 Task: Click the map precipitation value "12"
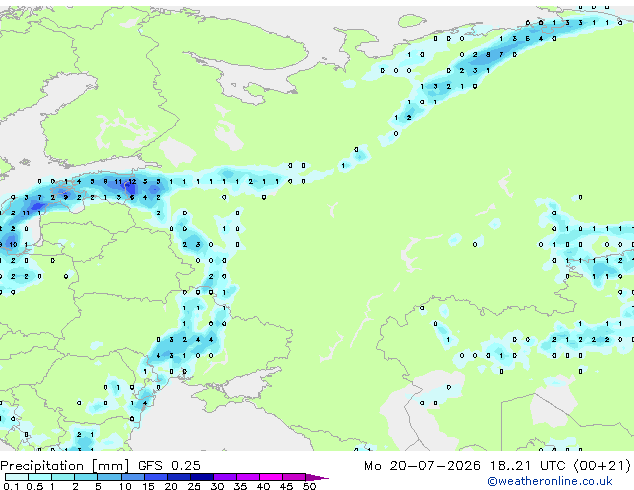click(132, 182)
